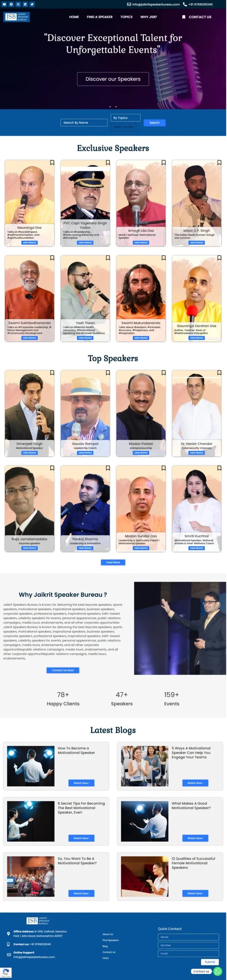Open the Find a Speaker menu
This screenshot has height=980, width=227.
pyautogui.click(x=99, y=17)
